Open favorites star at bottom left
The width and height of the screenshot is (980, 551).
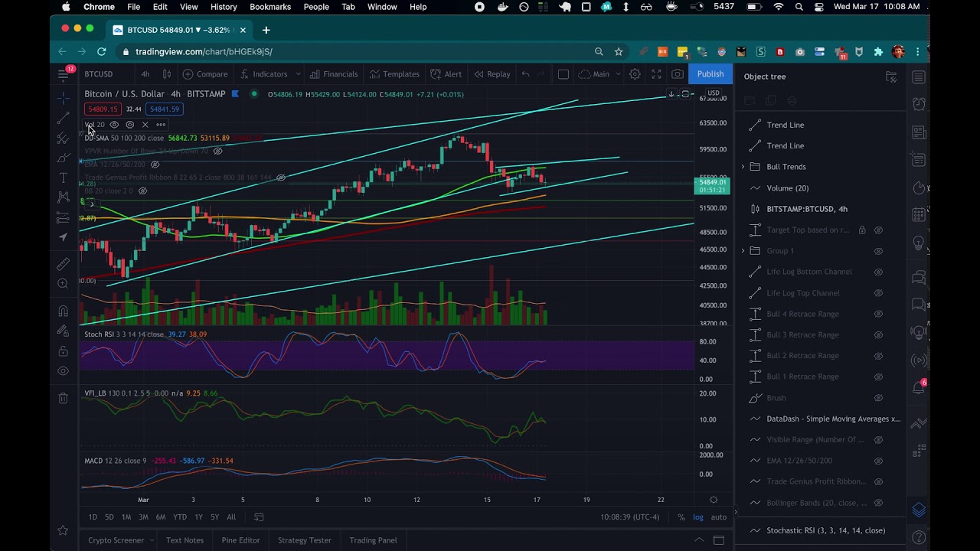pos(63,530)
